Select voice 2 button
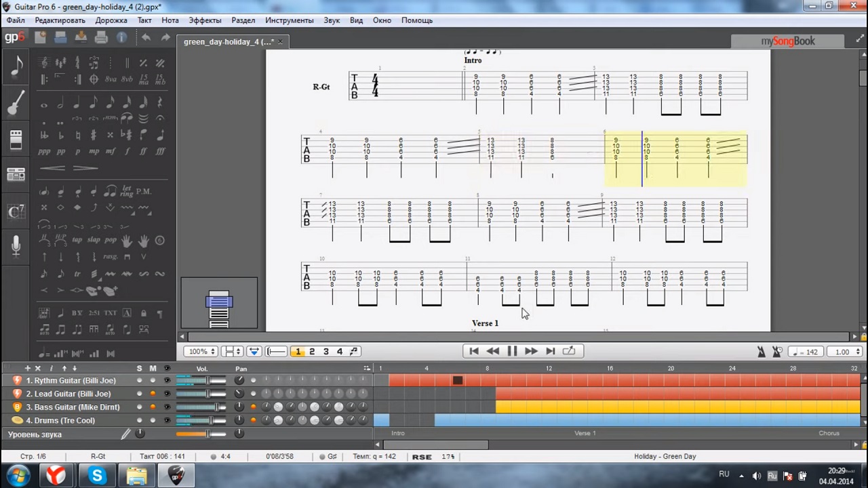Image resolution: width=868 pixels, height=488 pixels. point(312,351)
